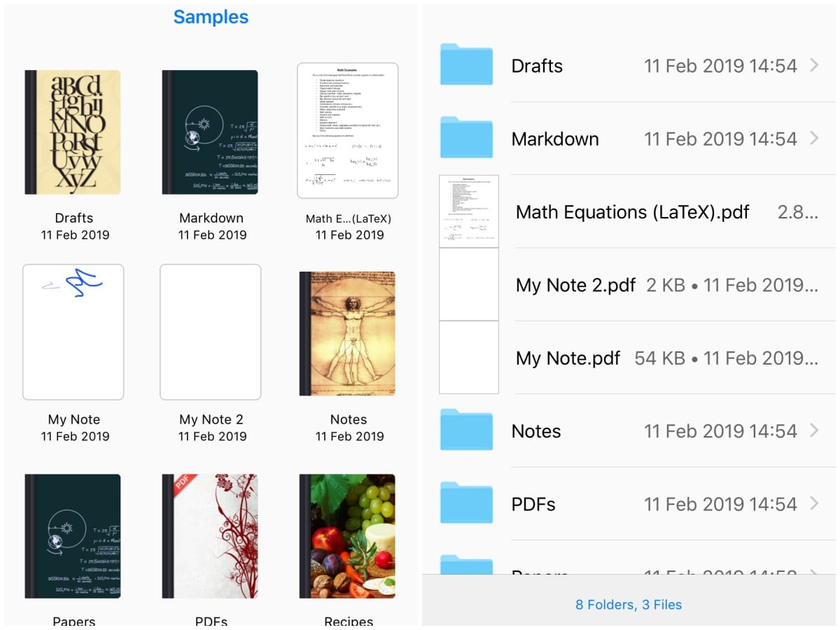This screenshot has height=630, width=840.
Task: Expand the PDFs row chevron
Action: click(814, 503)
